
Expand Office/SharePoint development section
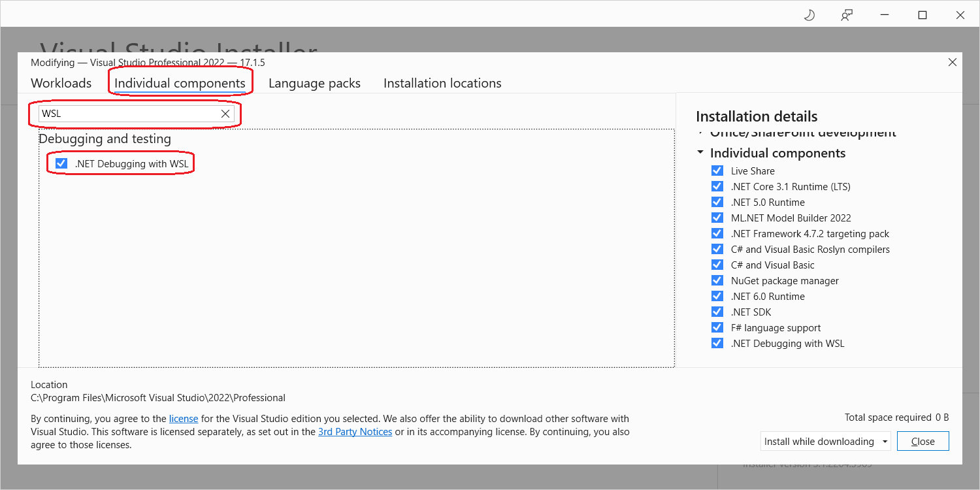700,133
